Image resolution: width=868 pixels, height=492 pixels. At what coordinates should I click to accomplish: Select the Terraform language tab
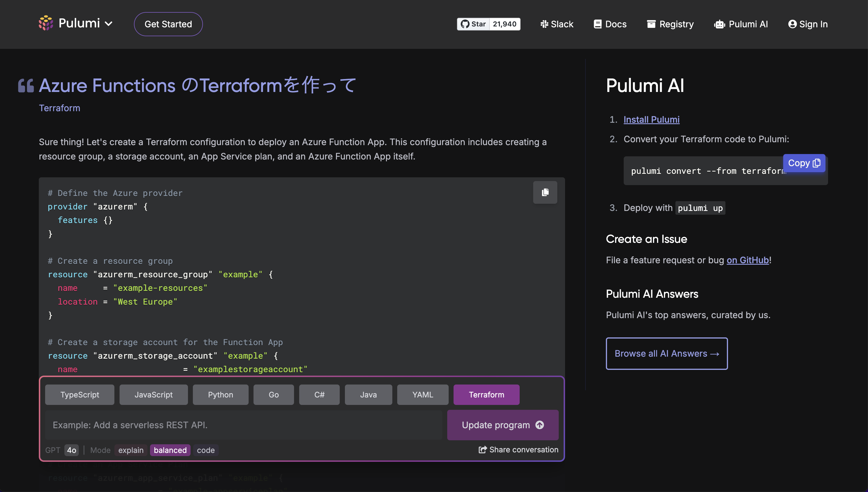(x=486, y=395)
